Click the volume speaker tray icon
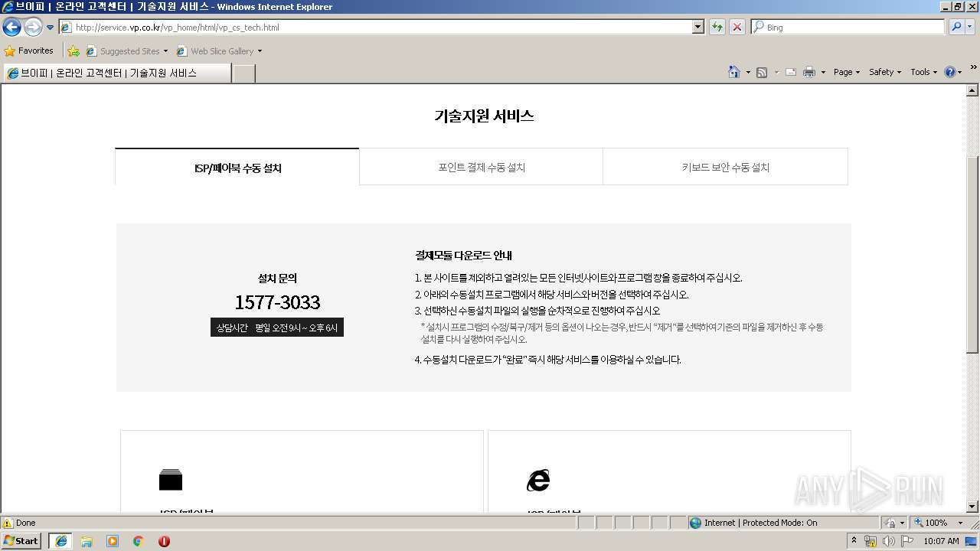This screenshot has width=980, height=551. point(888,541)
